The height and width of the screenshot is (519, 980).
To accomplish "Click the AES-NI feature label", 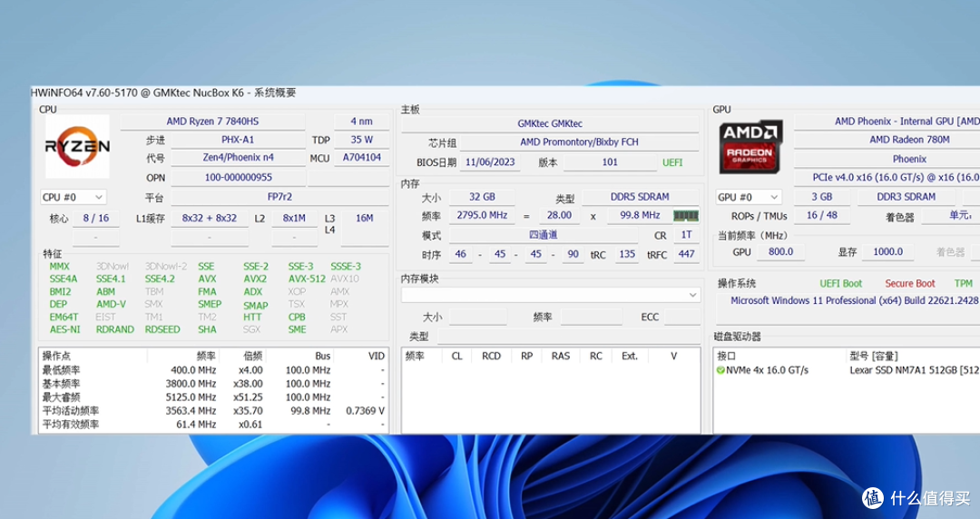I will point(65,329).
